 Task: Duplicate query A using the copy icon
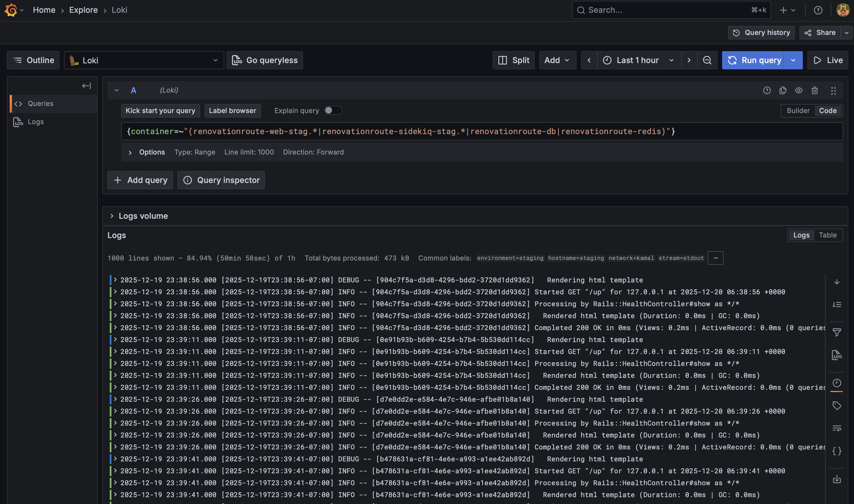(783, 90)
